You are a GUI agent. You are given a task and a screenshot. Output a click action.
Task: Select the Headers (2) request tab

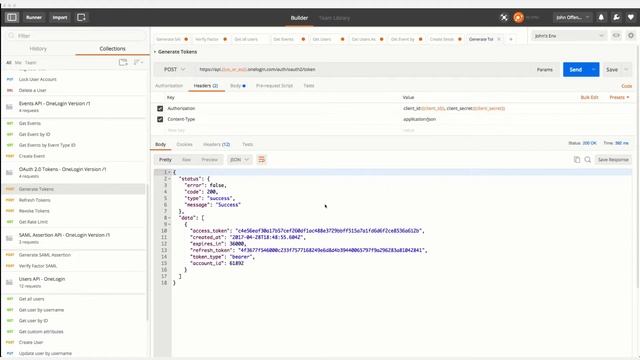pos(206,86)
